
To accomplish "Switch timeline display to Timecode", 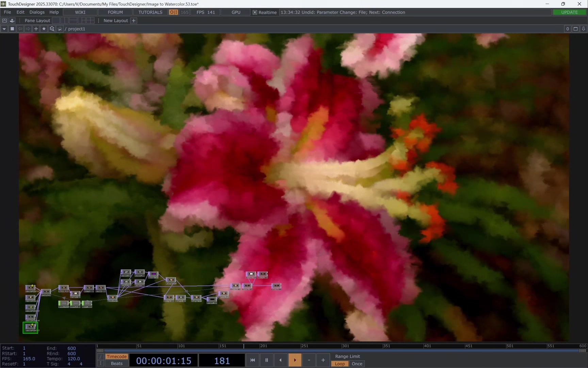I will (116, 356).
